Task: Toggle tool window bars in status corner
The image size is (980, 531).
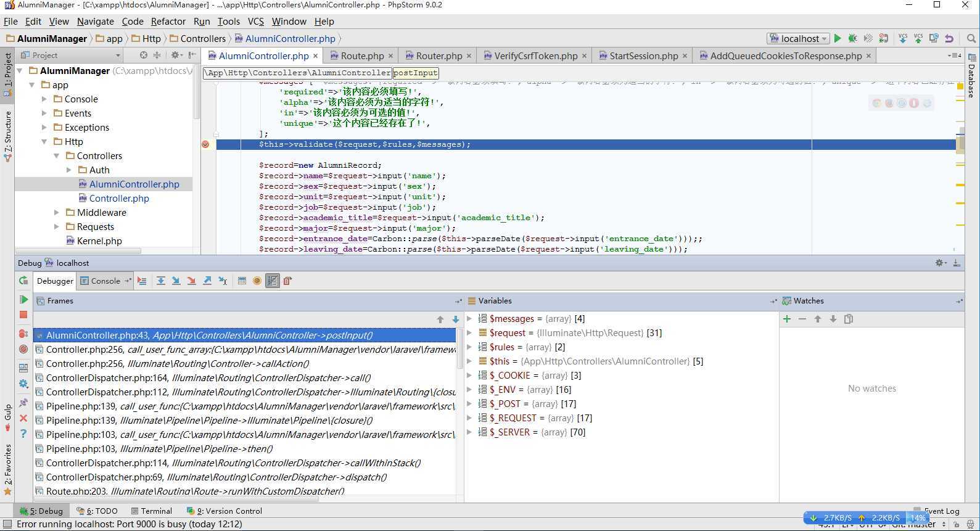Action: (x=7, y=524)
